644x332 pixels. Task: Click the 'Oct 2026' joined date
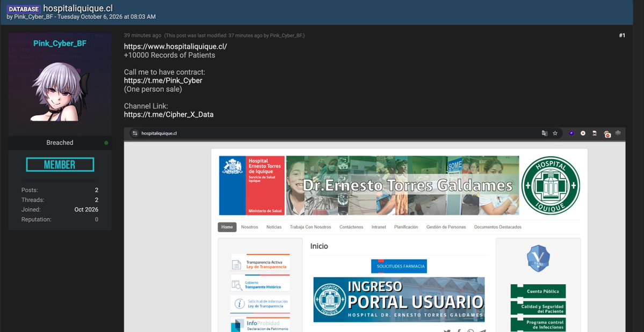(x=86, y=210)
